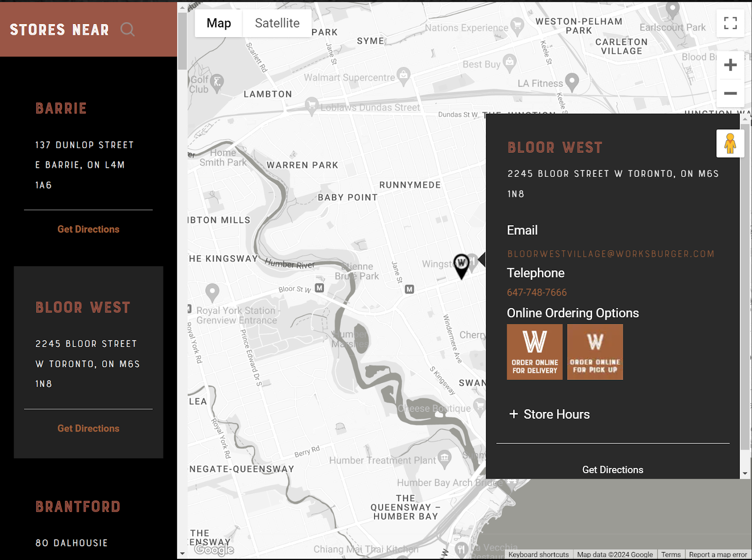752x560 pixels.
Task: Click the Google logo on the map
Action: (x=214, y=549)
